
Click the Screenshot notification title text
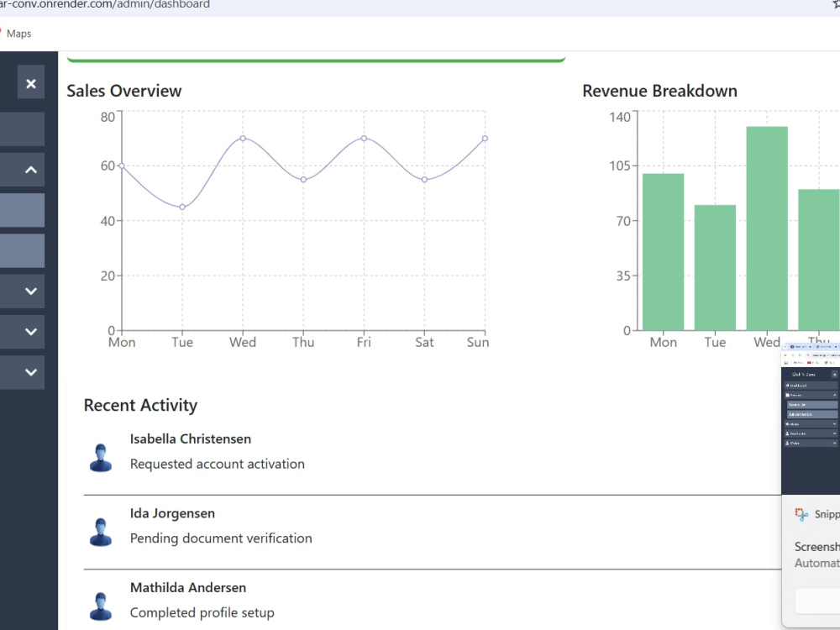pyautogui.click(x=817, y=547)
